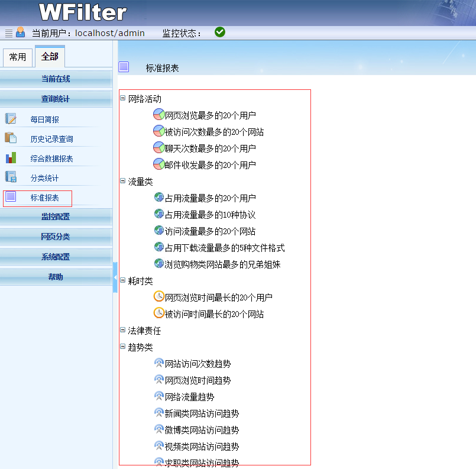Click the 分类统计 sidebar icon
The image size is (476, 469).
(11, 177)
